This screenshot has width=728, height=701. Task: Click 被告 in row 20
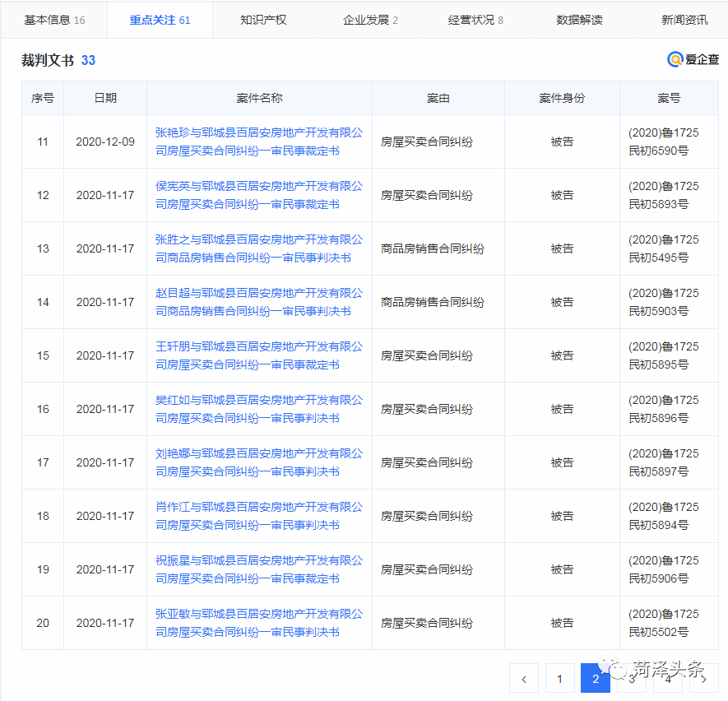tap(562, 623)
